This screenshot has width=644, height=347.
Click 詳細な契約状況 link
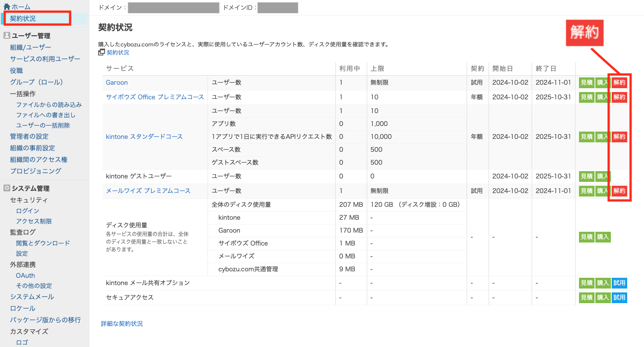click(122, 324)
